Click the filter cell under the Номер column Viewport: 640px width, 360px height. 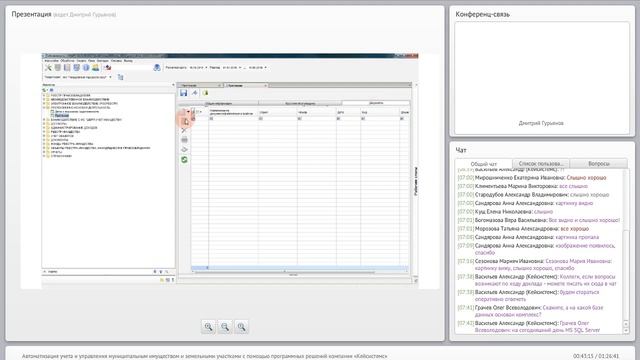click(x=317, y=118)
